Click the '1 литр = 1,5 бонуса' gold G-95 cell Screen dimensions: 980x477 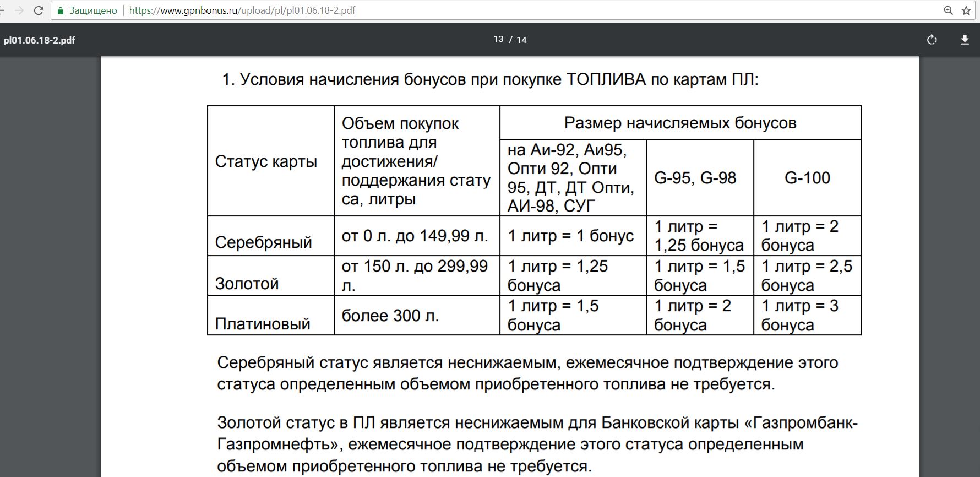(x=700, y=275)
